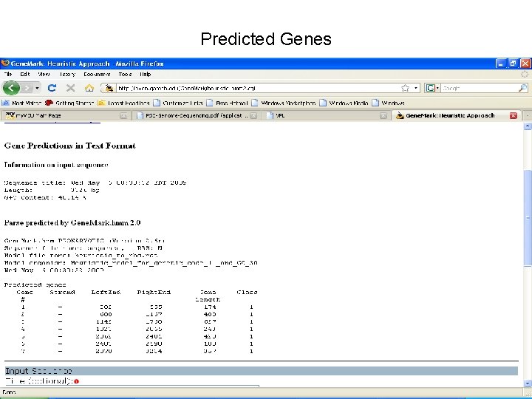Click the Firefox logo in the title bar

click(x=5, y=64)
